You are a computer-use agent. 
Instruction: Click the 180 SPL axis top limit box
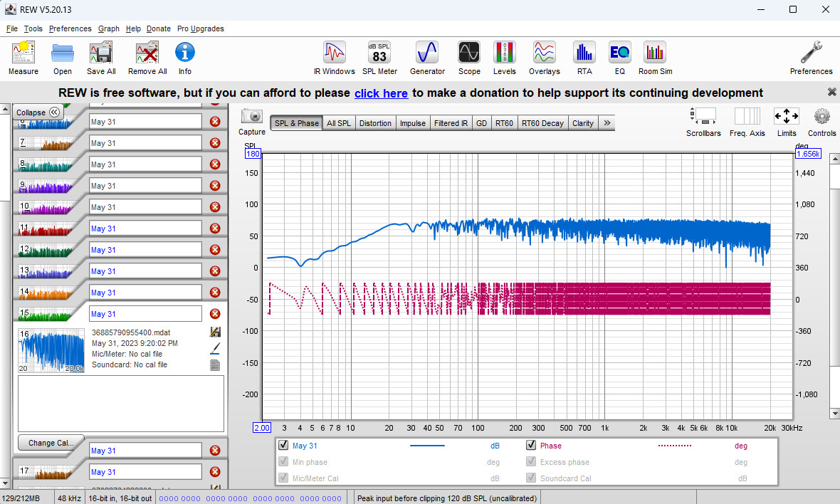point(252,154)
